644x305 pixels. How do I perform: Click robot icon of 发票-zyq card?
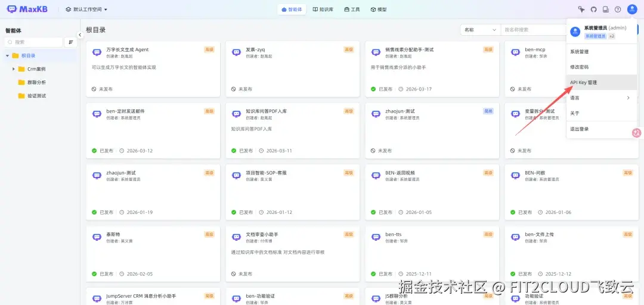pos(236,52)
